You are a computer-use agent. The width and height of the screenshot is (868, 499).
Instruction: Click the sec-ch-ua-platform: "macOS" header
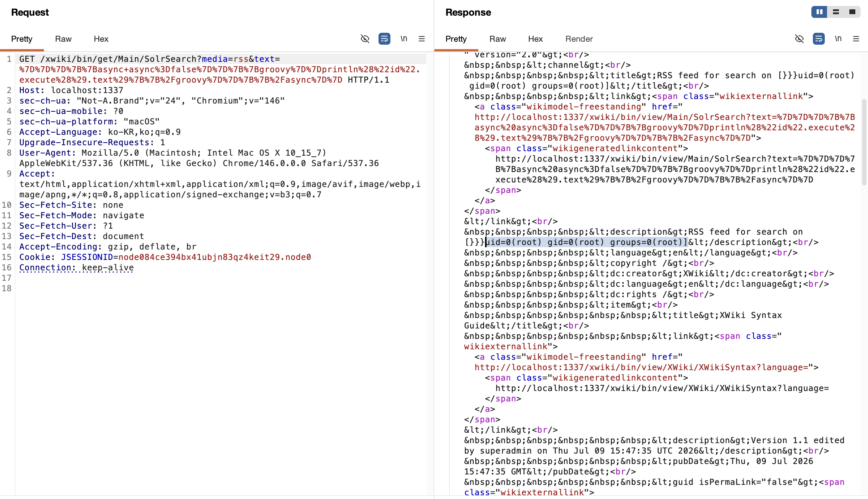click(x=89, y=121)
